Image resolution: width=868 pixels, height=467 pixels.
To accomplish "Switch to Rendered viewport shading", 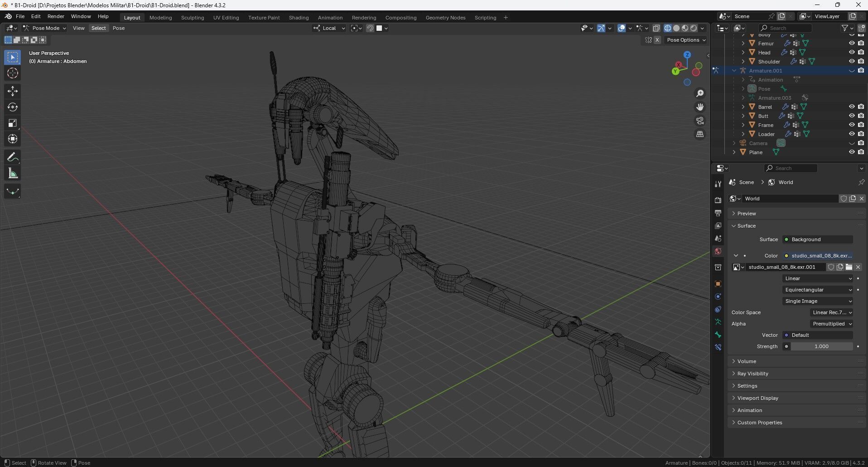I will 694,28.
